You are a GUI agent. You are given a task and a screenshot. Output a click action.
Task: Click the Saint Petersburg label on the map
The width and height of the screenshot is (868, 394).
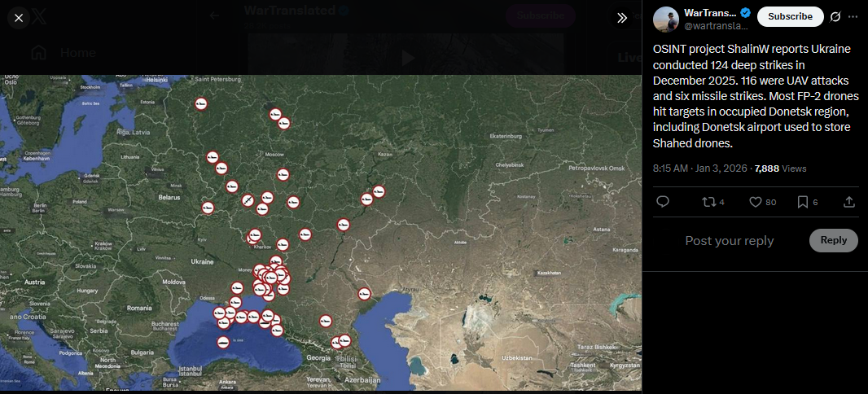218,79
